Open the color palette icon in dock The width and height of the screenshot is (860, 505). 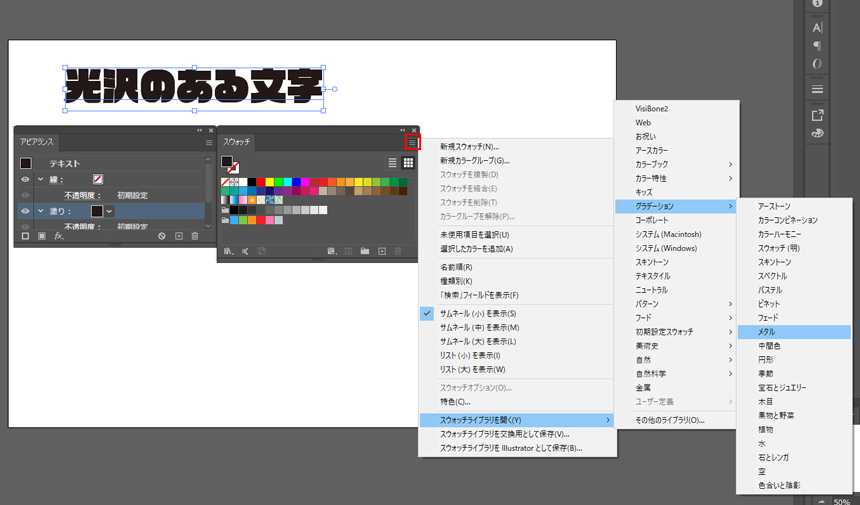(x=817, y=133)
